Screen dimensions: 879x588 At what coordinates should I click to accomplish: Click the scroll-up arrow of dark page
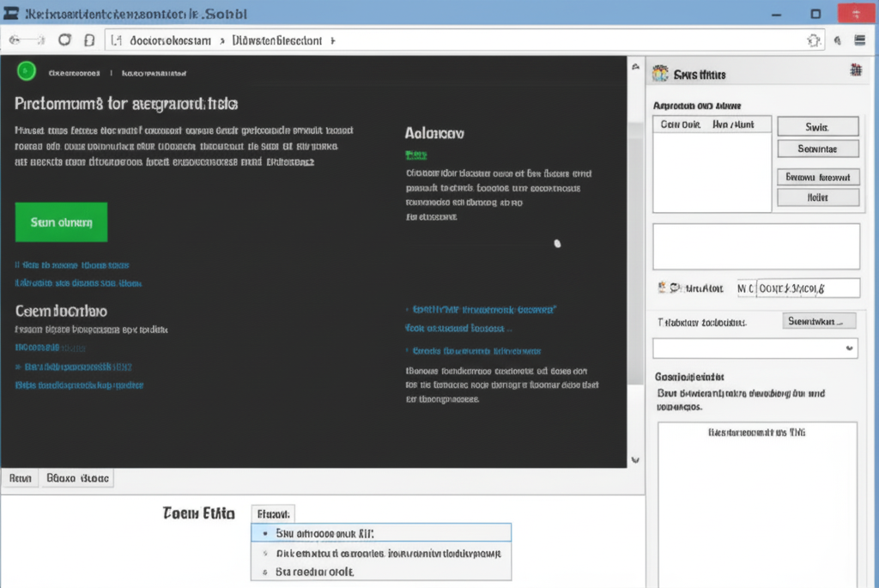point(635,67)
